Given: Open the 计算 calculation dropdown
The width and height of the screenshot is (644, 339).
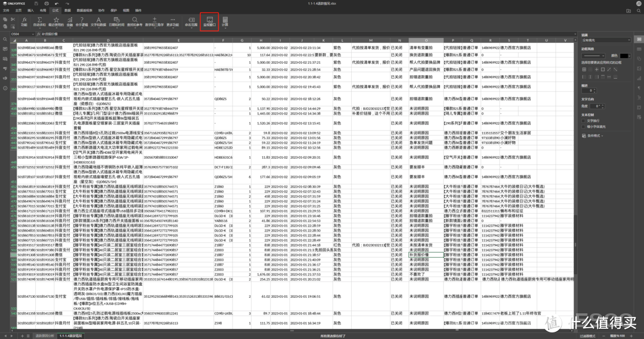Looking at the screenshot, I should point(225,22).
